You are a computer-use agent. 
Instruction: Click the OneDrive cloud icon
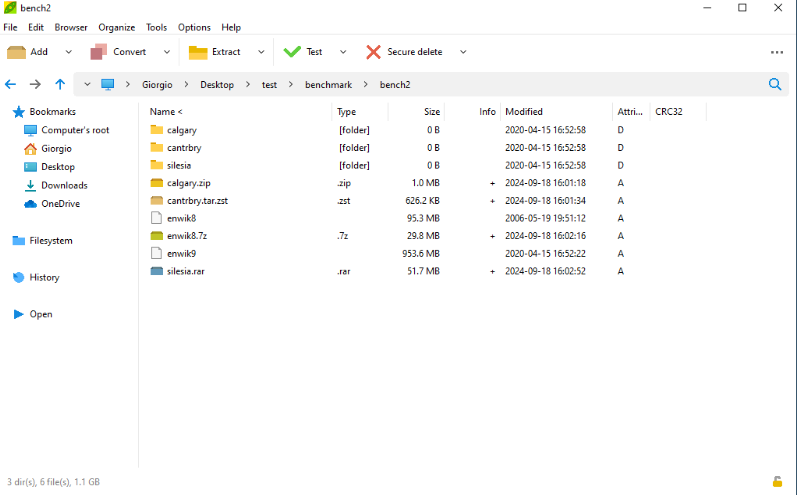coord(30,204)
